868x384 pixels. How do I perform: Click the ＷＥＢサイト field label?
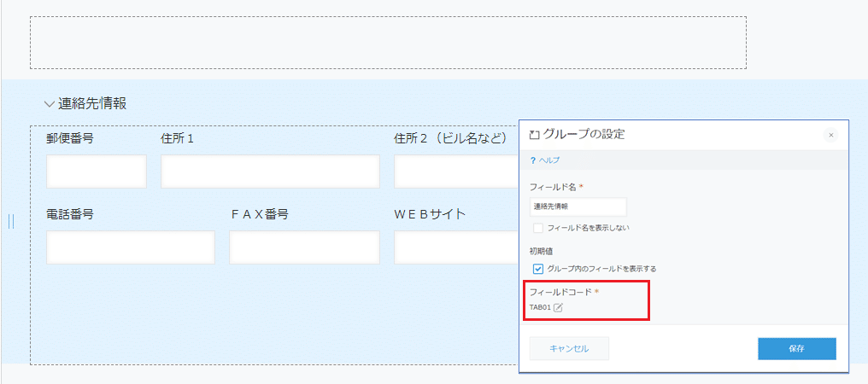(430, 215)
